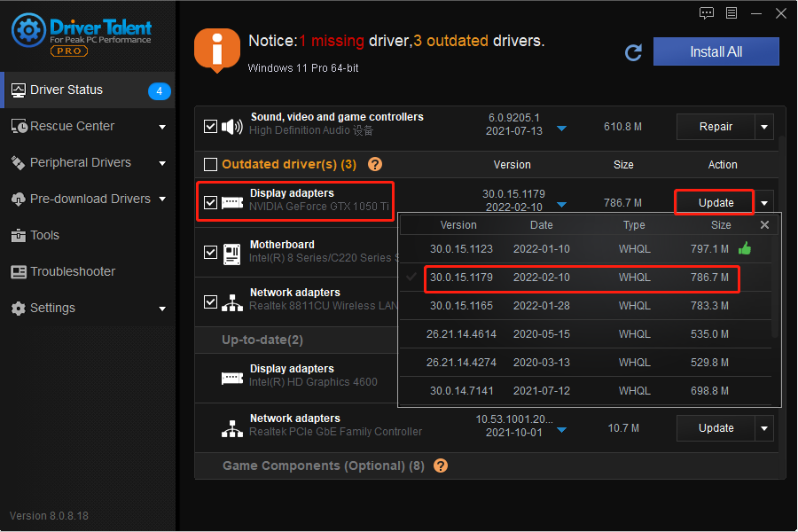Open the Repair button dropdown arrow
798x532 pixels.
(x=764, y=127)
